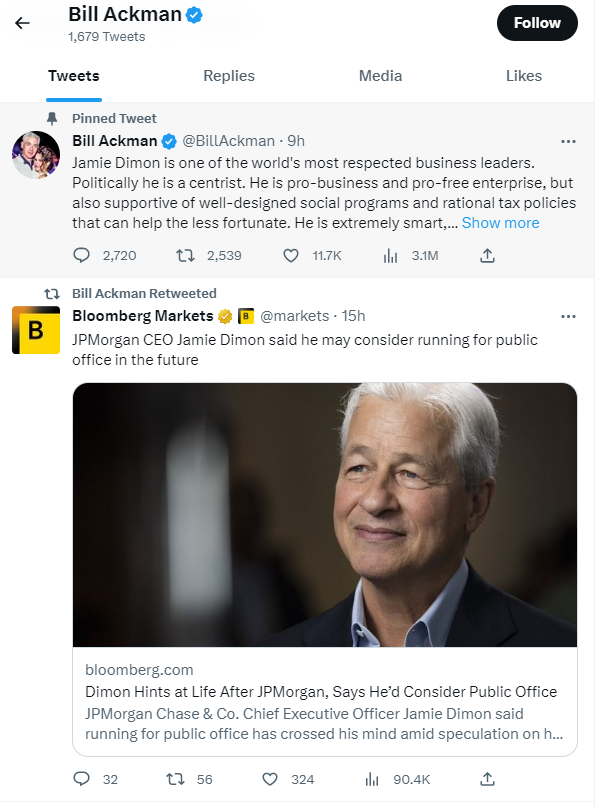The height and width of the screenshot is (808, 601).
Task: Retweet the pinned Bill Ackman tweet
Action: [186, 256]
